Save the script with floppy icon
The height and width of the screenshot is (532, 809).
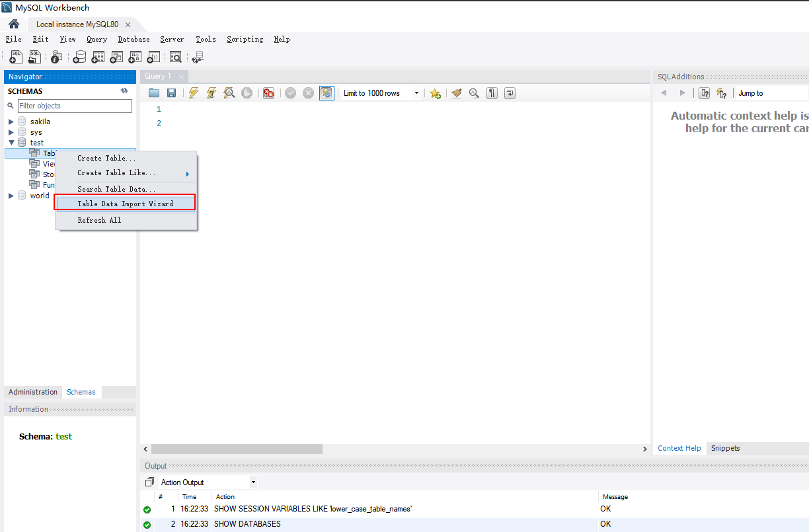point(171,93)
